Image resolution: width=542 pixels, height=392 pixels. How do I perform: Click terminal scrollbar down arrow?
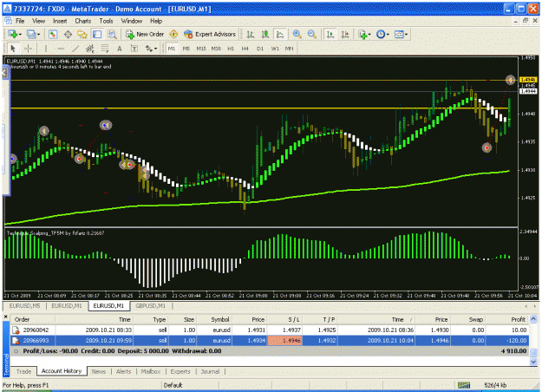[x=533, y=362]
